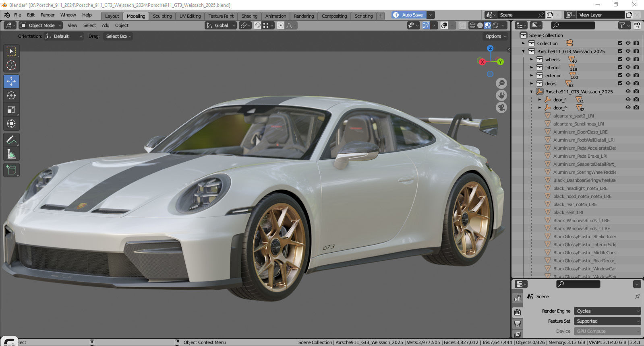
Task: Open the Tool properties tab icon
Action: tap(518, 298)
